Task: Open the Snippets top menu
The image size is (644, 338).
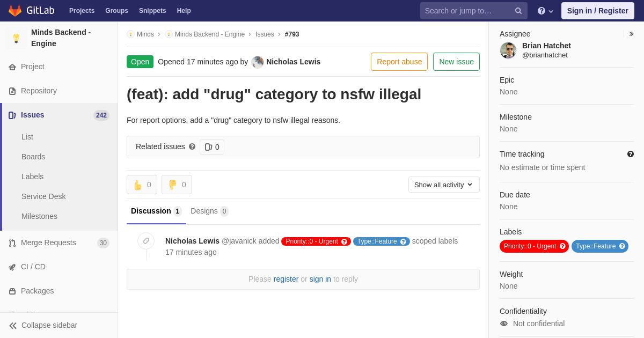Action: (x=152, y=11)
